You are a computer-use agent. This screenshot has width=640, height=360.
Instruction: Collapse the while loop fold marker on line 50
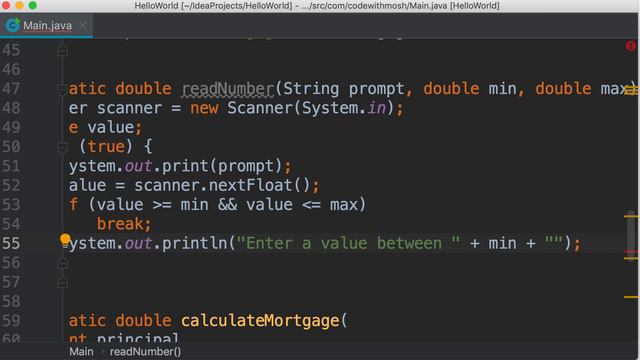62,147
